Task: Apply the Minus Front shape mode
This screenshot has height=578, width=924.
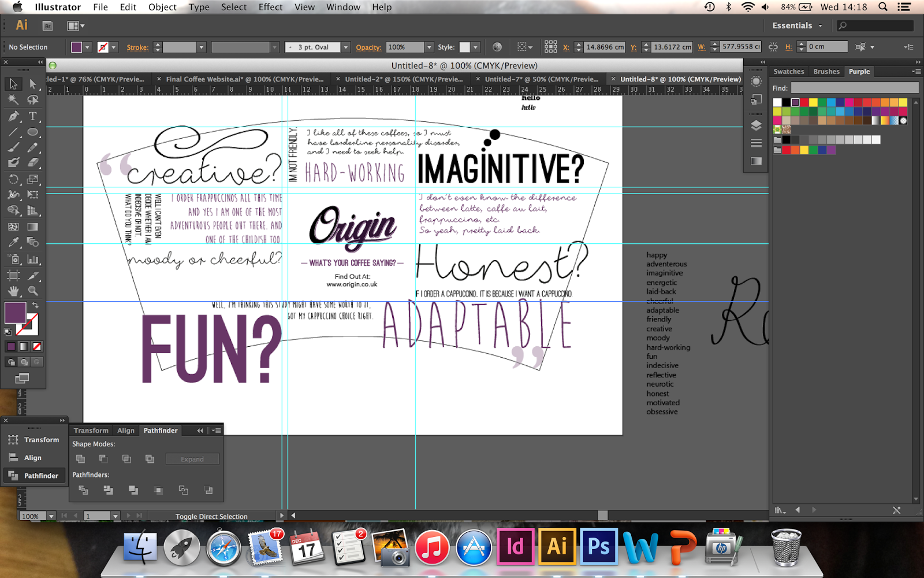Action: (103, 459)
